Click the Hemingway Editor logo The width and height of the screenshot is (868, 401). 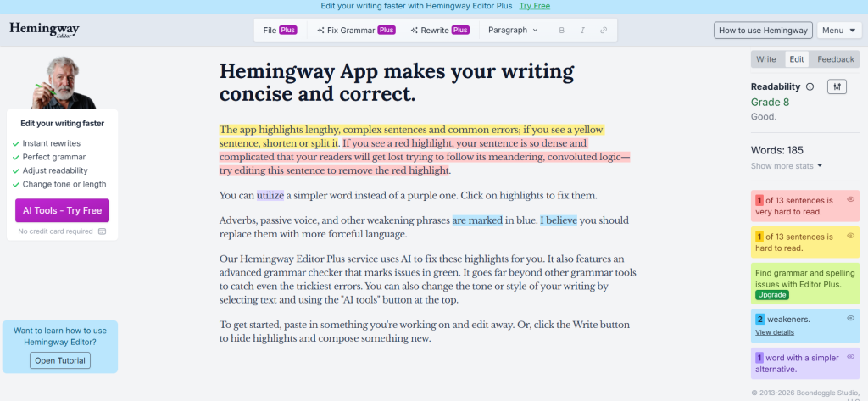44,30
